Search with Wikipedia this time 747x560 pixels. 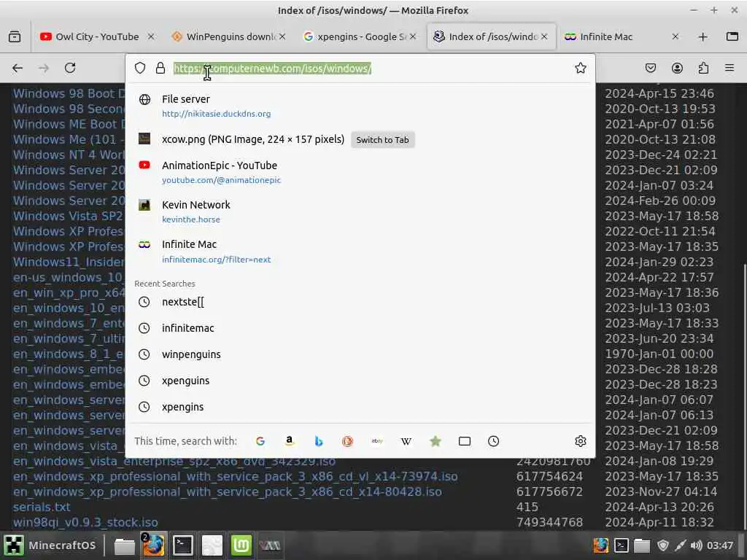(406, 441)
